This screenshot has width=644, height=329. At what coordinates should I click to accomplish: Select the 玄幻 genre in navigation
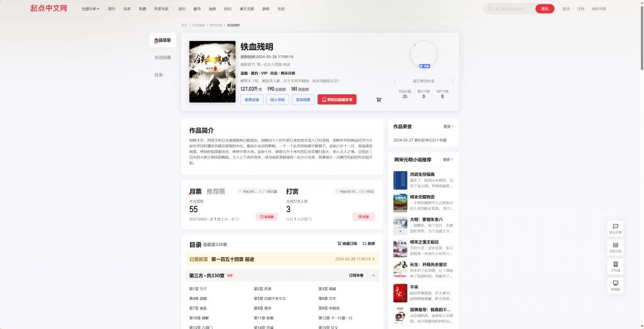click(x=182, y=9)
